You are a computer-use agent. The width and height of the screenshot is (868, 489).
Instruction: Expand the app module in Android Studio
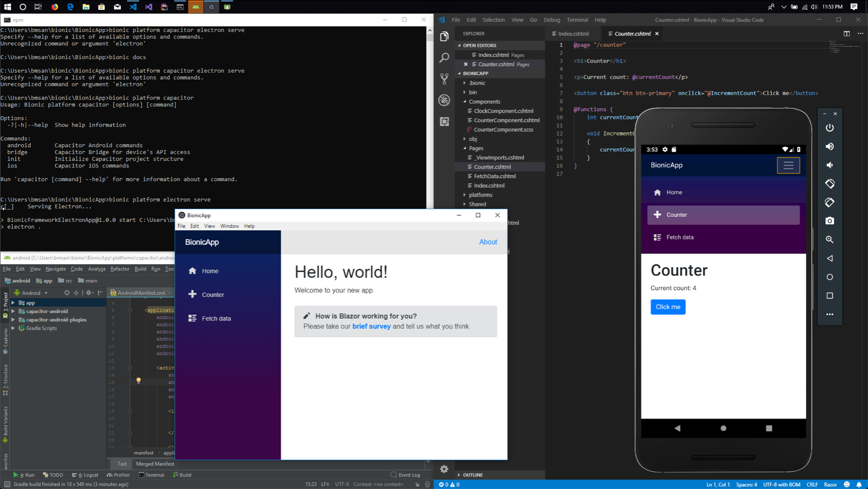(x=13, y=303)
